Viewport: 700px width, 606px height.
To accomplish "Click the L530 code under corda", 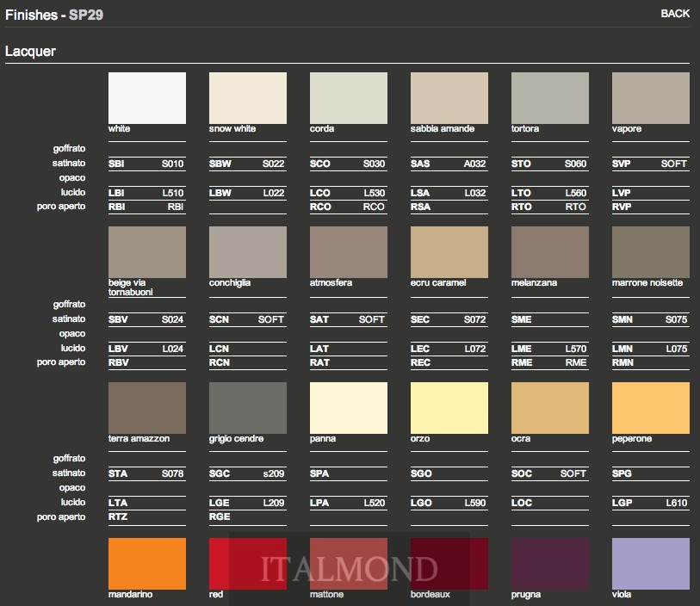I will [374, 193].
